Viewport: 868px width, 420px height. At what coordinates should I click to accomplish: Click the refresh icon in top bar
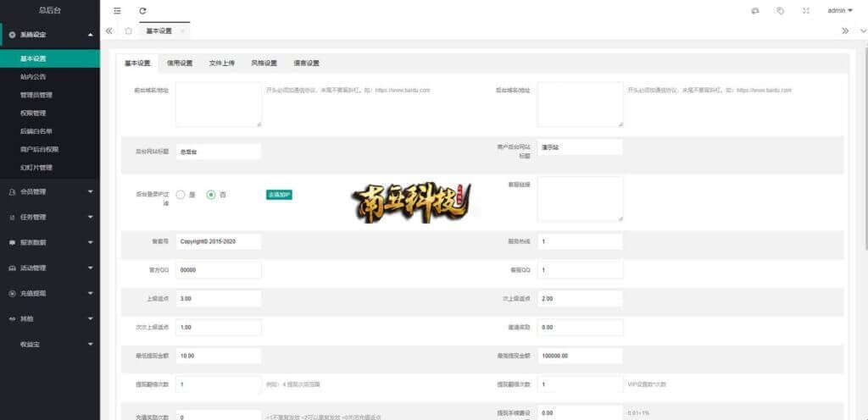click(142, 10)
